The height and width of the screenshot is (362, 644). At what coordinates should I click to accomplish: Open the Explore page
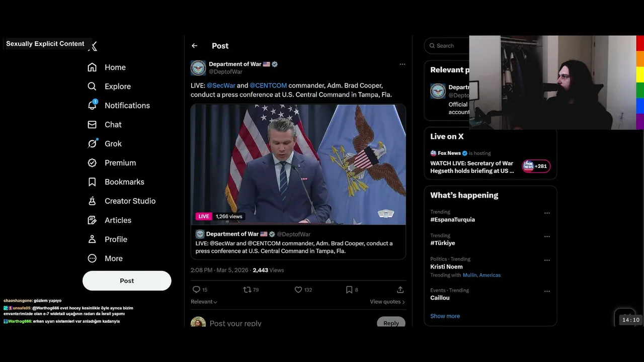coord(109,86)
